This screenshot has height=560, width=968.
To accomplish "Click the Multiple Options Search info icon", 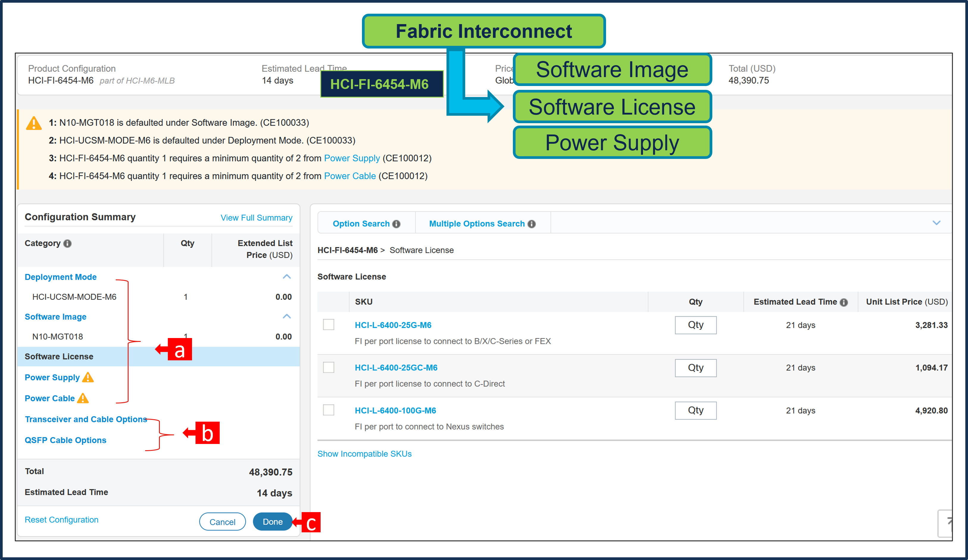I will pyautogui.click(x=532, y=224).
